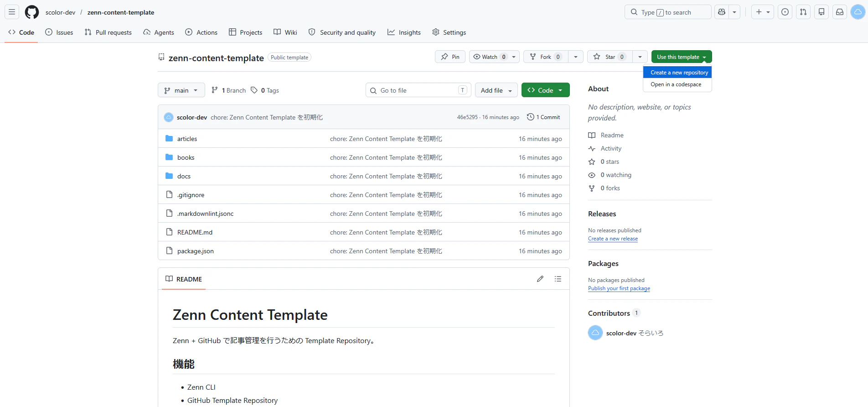The width and height of the screenshot is (868, 407).
Task: Open the issues icon in top header
Action: (785, 12)
